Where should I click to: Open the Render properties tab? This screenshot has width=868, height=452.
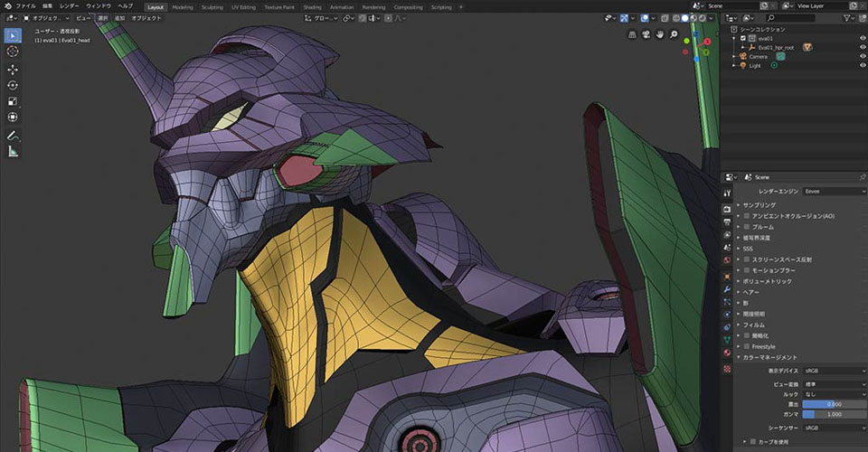pos(727,209)
